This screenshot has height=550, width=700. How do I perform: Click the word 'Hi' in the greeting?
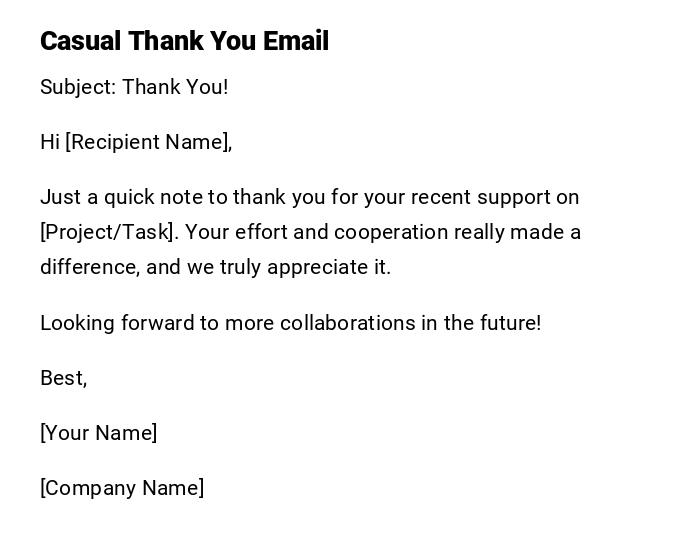click(50, 142)
